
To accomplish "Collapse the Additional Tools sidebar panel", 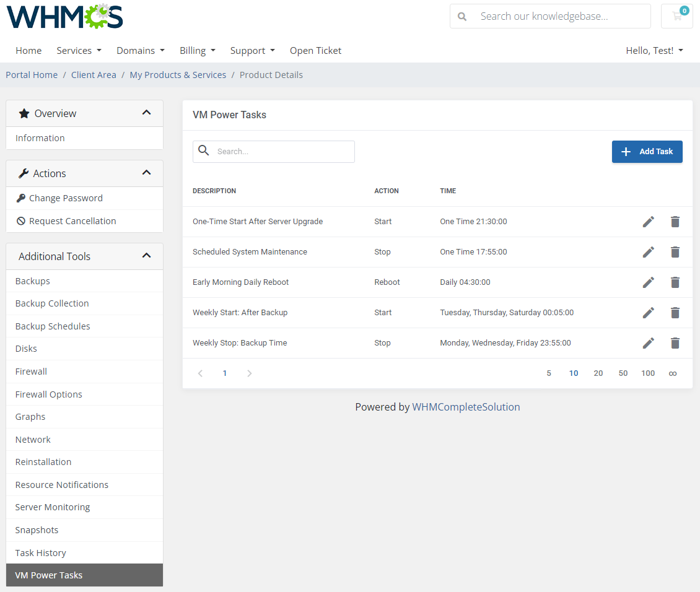I will pyautogui.click(x=146, y=256).
